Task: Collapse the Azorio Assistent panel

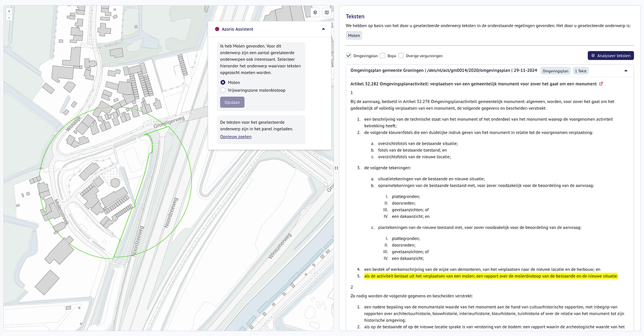Action: point(323,29)
